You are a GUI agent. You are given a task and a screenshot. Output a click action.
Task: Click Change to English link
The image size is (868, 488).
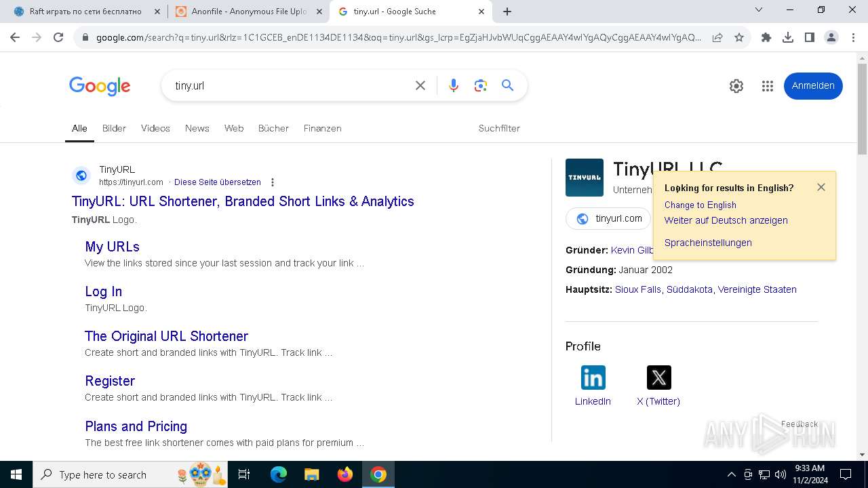701,205
